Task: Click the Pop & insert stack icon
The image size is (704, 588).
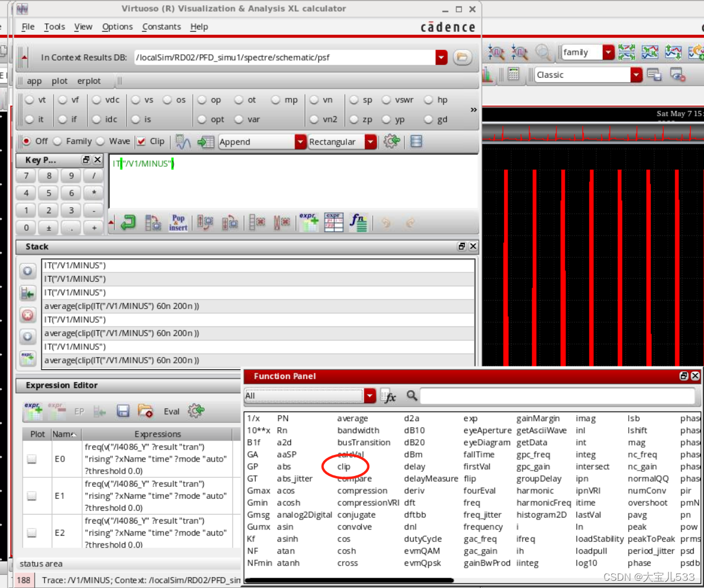Action: coord(178,223)
